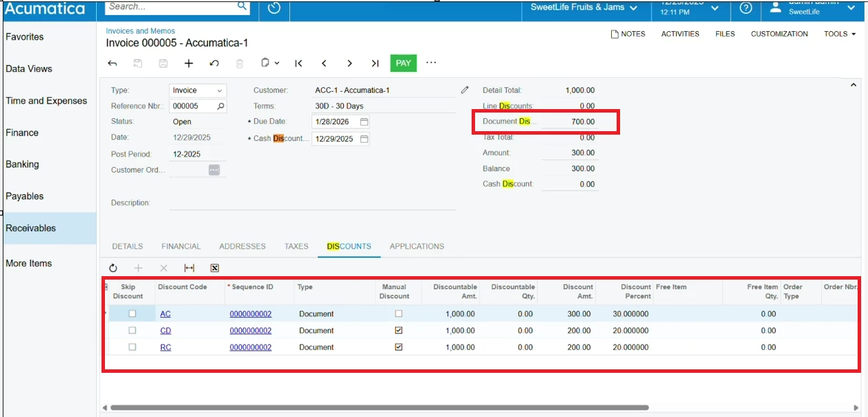868x417 pixels.
Task: Switch to the FINANCIAL tab
Action: [181, 246]
